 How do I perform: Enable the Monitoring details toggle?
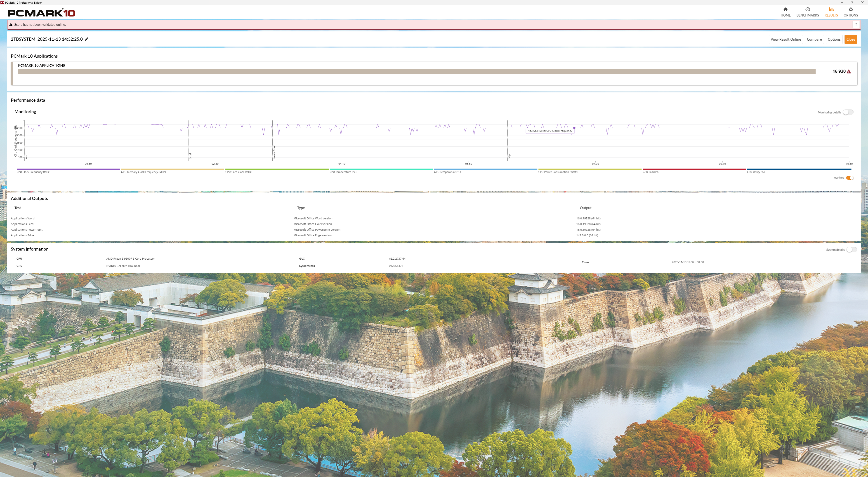[x=848, y=112]
